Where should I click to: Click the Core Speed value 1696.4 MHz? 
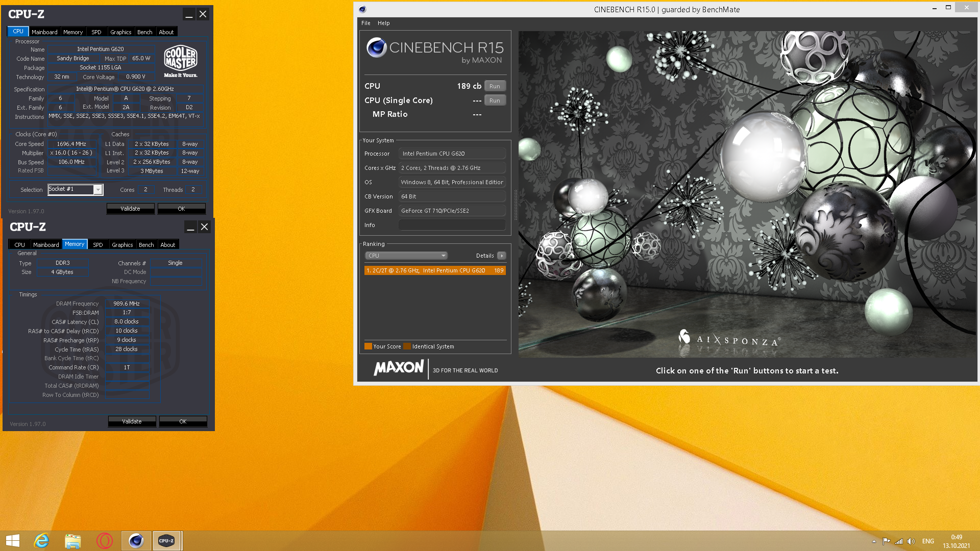71,144
